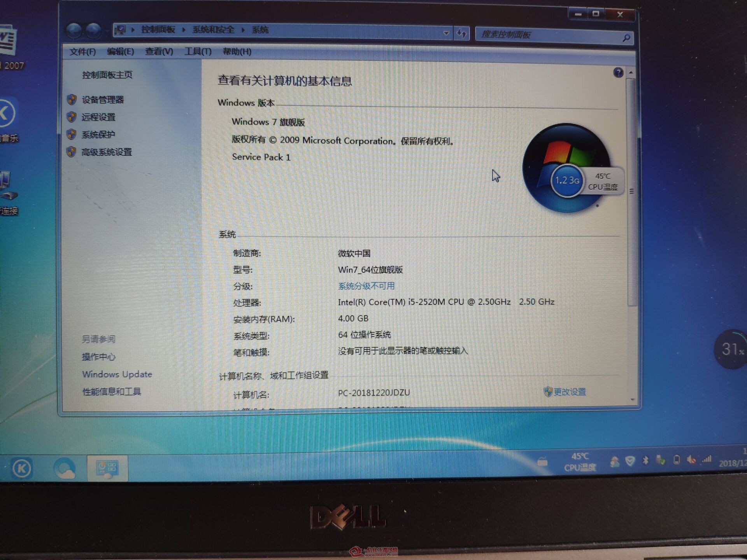This screenshot has height=560, width=747.
Task: Open rating unavailable link (系统分级不可用)
Action: point(366,286)
